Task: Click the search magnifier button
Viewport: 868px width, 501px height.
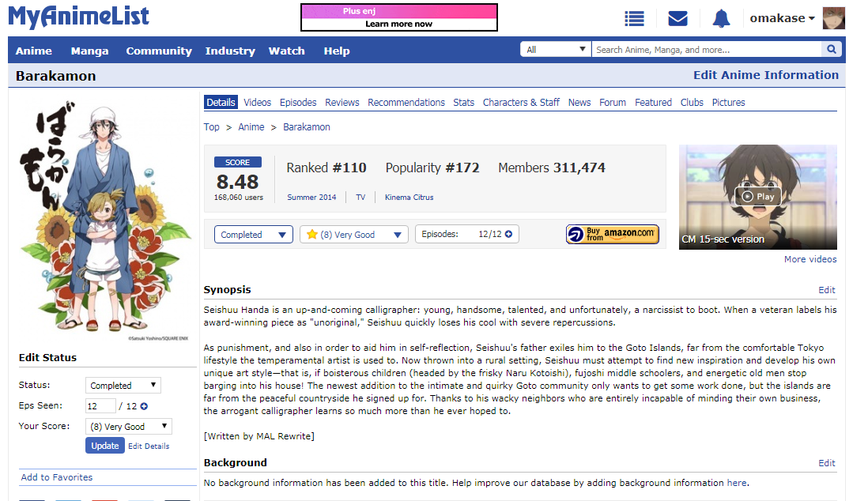Action: point(832,49)
